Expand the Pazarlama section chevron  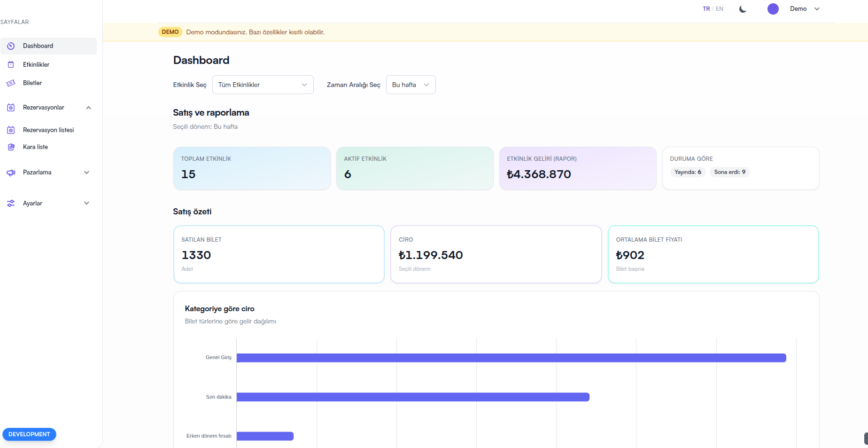(86, 173)
